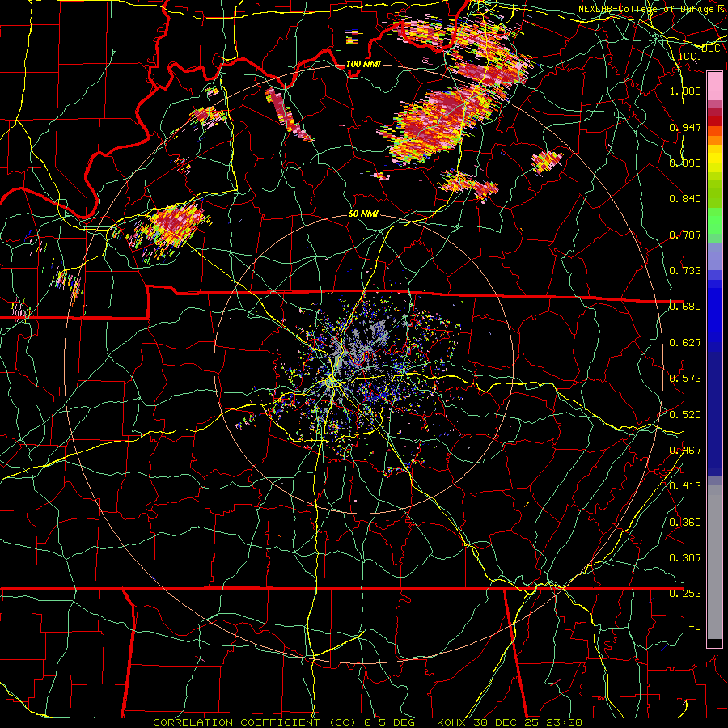This screenshot has height=728, width=728.
Task: Select the 0.413 legend value
Action: tap(685, 486)
